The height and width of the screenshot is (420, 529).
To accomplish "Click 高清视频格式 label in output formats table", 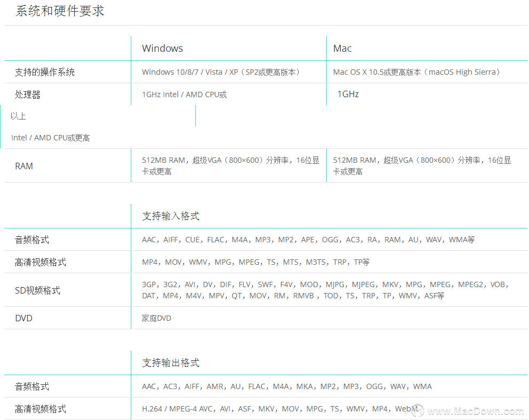I will pos(41,409).
